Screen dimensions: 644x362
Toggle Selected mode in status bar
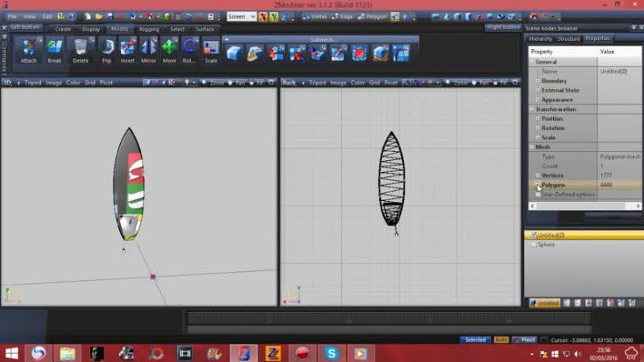pos(475,339)
